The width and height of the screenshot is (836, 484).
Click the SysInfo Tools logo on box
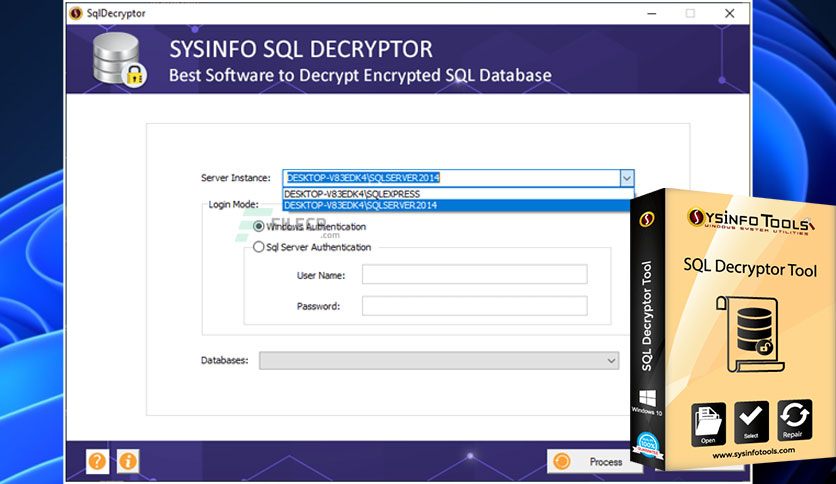pyautogui.click(x=751, y=221)
